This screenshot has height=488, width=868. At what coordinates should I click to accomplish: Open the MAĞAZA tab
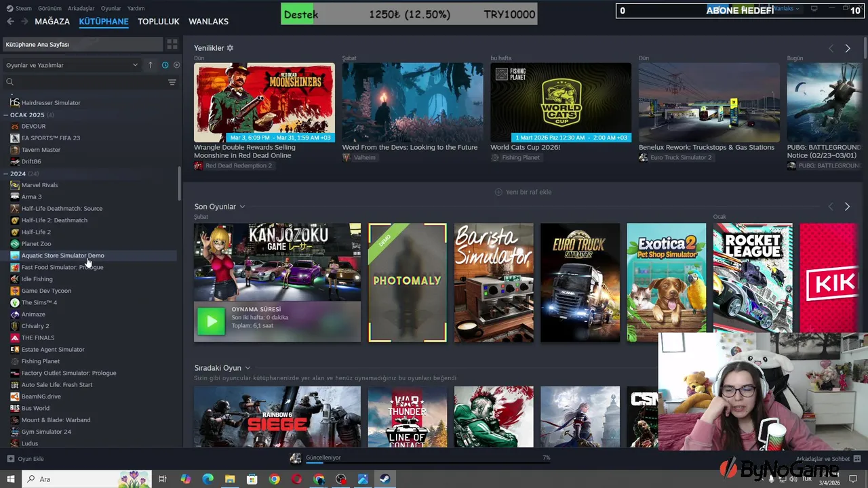[52, 22]
